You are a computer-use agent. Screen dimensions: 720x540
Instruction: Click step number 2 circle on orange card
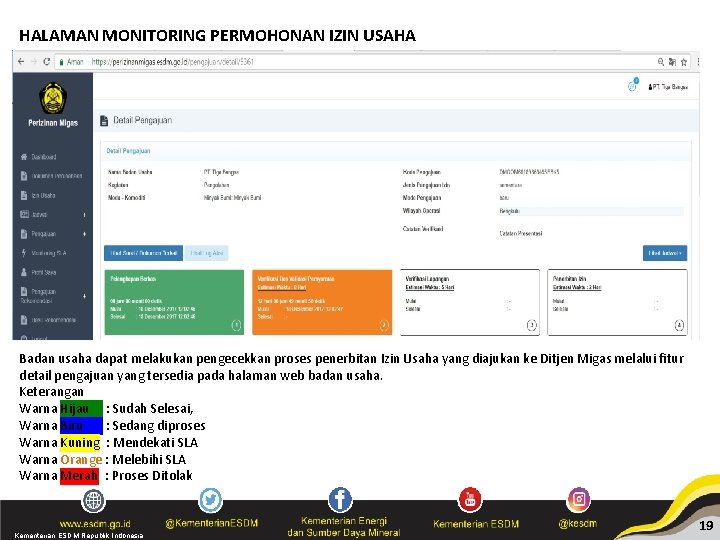pos(384,325)
